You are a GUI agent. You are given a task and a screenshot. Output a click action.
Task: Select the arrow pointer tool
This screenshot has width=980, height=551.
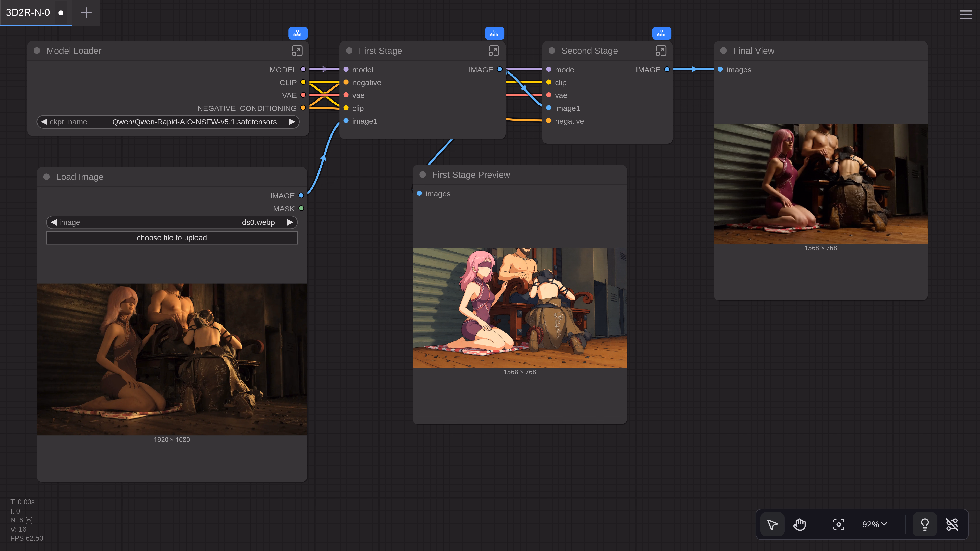(772, 524)
